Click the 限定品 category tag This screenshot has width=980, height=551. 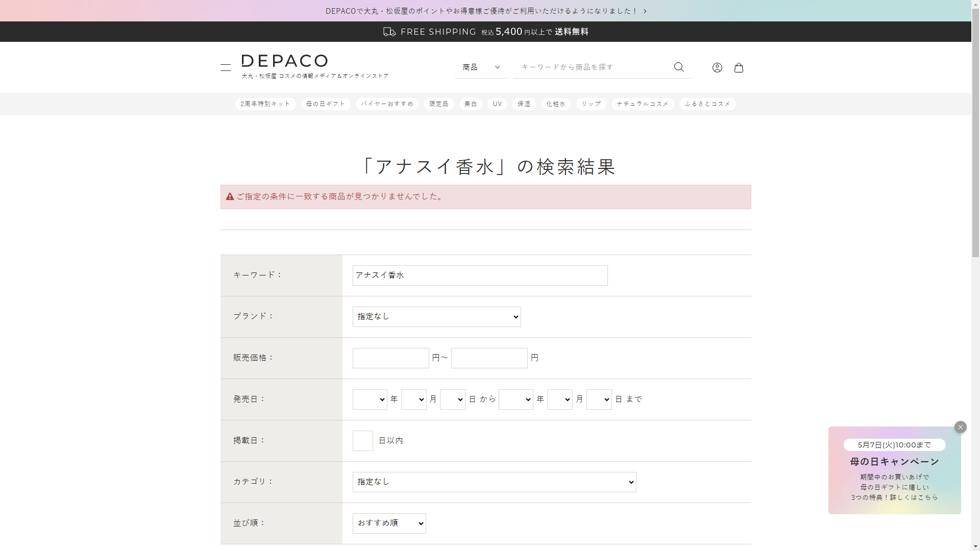(438, 104)
